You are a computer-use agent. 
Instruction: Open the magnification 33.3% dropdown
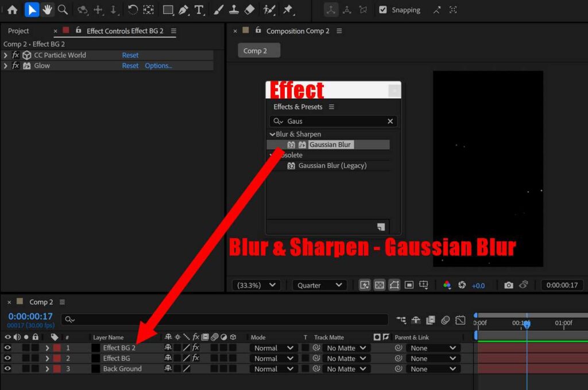click(x=256, y=285)
